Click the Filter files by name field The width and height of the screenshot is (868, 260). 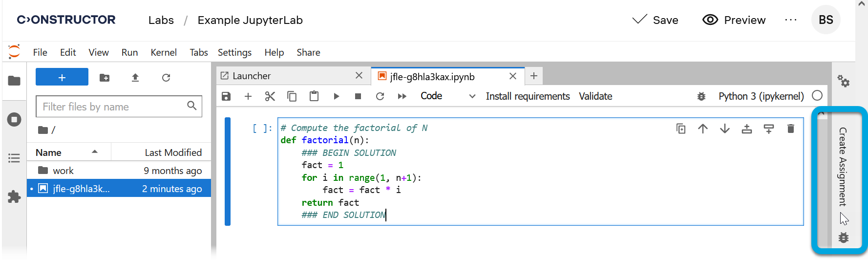pos(112,107)
